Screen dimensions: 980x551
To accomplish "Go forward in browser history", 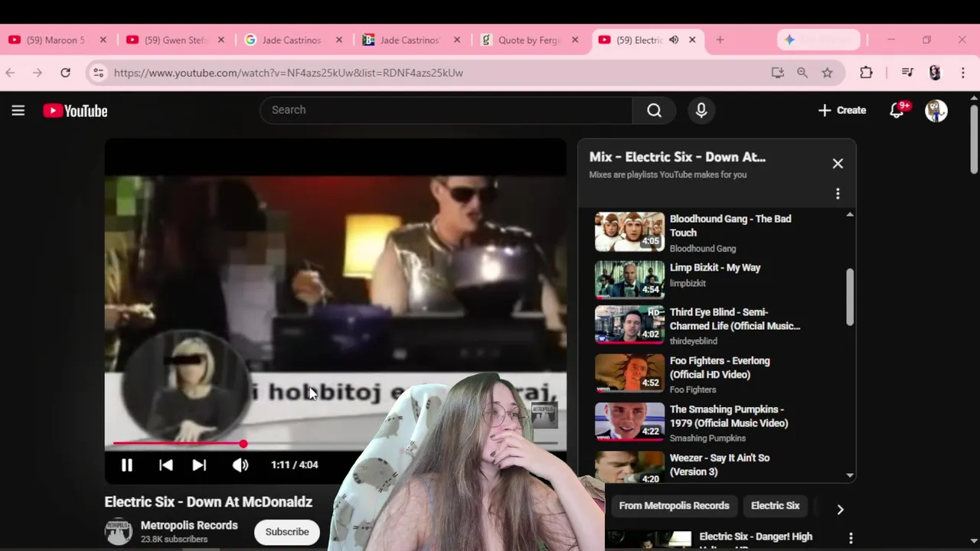I will coord(38,73).
